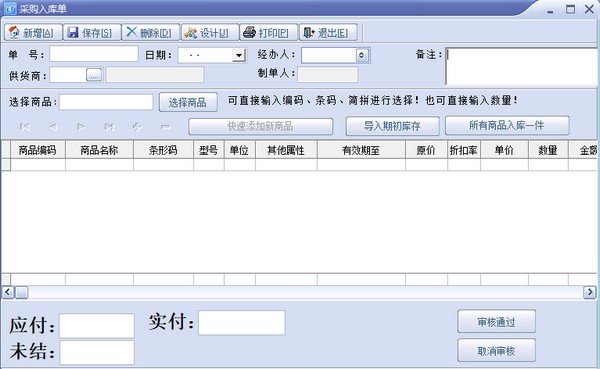Image resolution: width=600 pixels, height=369 pixels.
Task: Go to previous record navigator icon
Action: (x=53, y=127)
